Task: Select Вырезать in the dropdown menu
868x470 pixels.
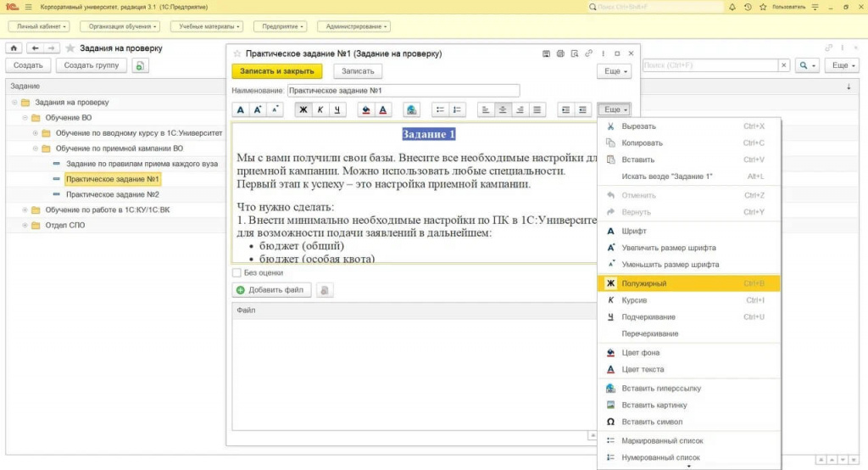Action: point(689,126)
